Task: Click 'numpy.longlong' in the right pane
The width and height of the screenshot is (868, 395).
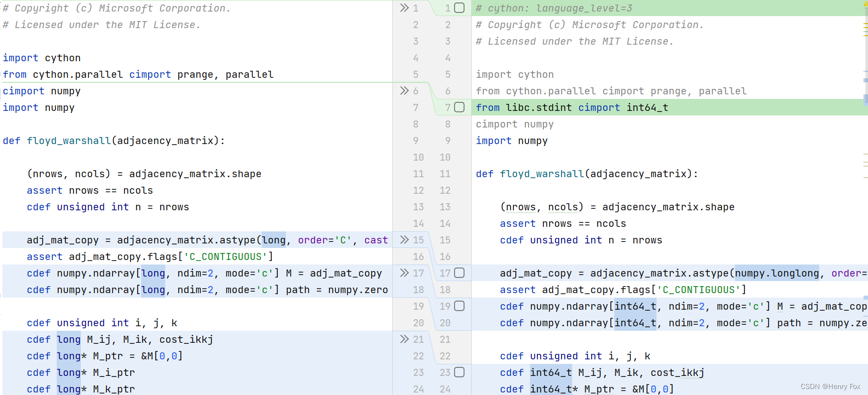Action: point(777,273)
